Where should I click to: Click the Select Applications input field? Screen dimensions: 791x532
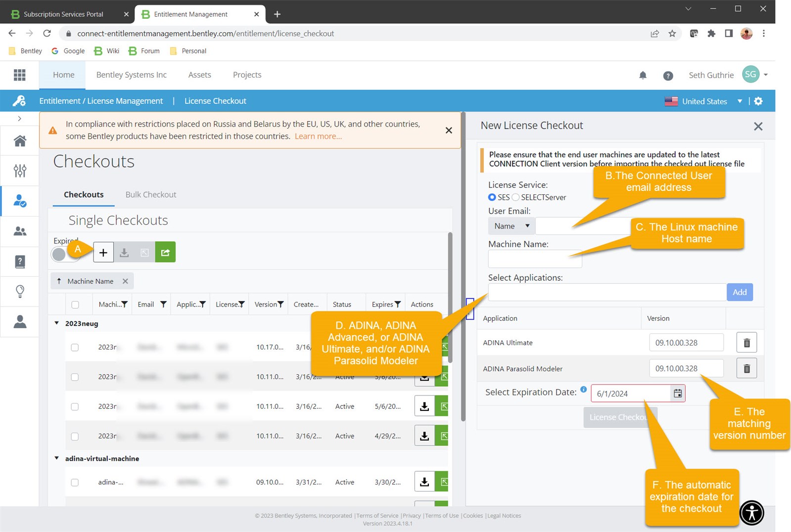pos(607,292)
